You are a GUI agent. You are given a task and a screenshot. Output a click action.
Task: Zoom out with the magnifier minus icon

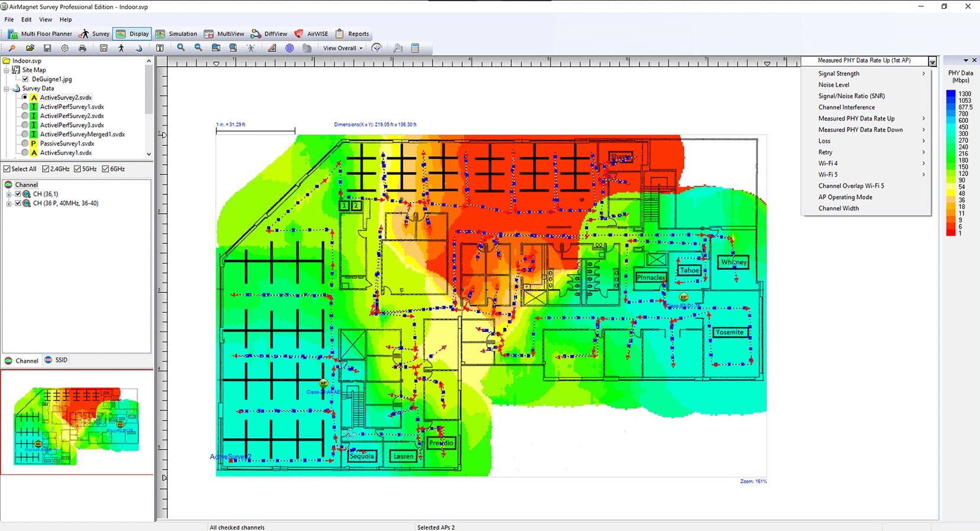(x=199, y=48)
